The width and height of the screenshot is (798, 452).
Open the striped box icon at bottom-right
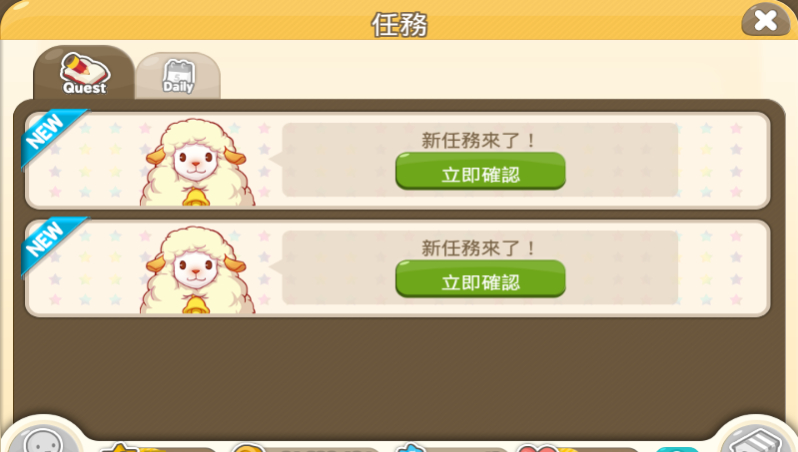(755, 441)
